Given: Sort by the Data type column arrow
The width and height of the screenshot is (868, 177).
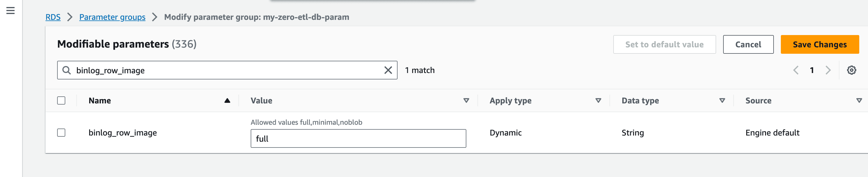Looking at the screenshot, I should pos(722,101).
